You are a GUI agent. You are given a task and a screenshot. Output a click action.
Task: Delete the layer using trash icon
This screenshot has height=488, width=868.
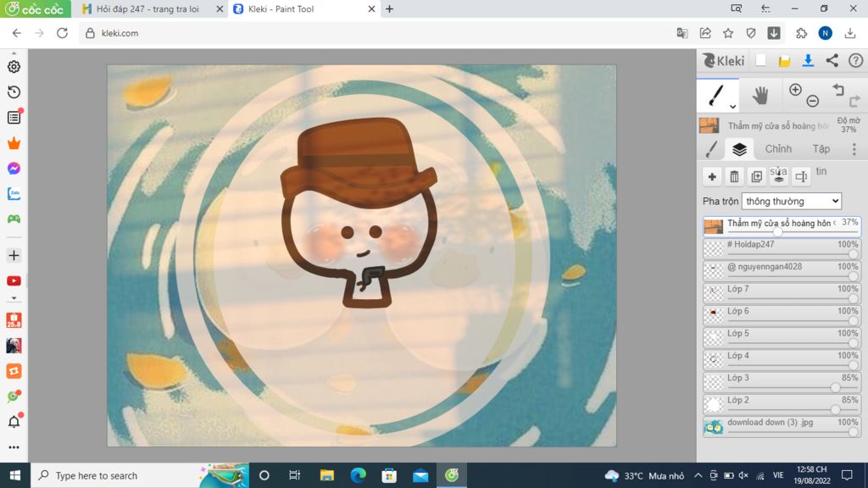pyautogui.click(x=734, y=177)
